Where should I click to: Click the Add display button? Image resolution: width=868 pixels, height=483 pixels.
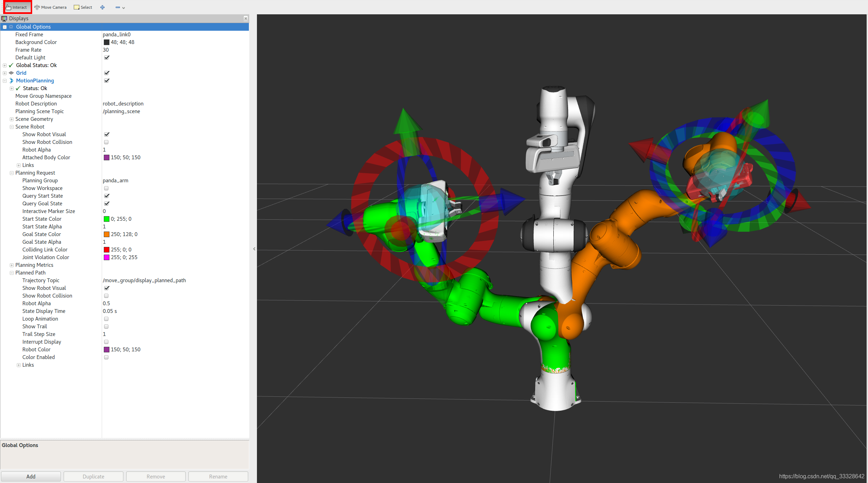click(31, 476)
